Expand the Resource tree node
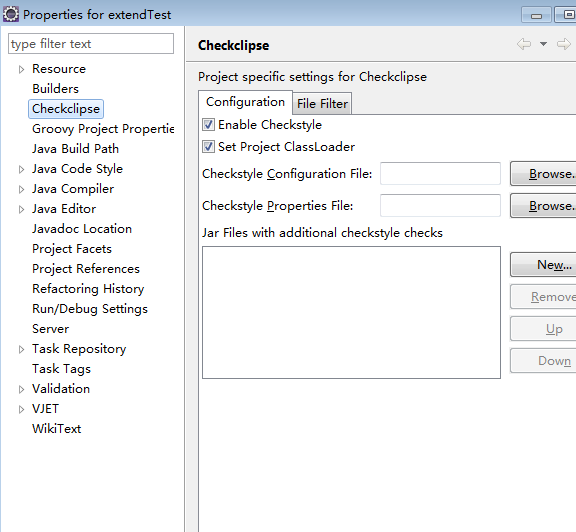The height and width of the screenshot is (532, 576). tap(21, 69)
